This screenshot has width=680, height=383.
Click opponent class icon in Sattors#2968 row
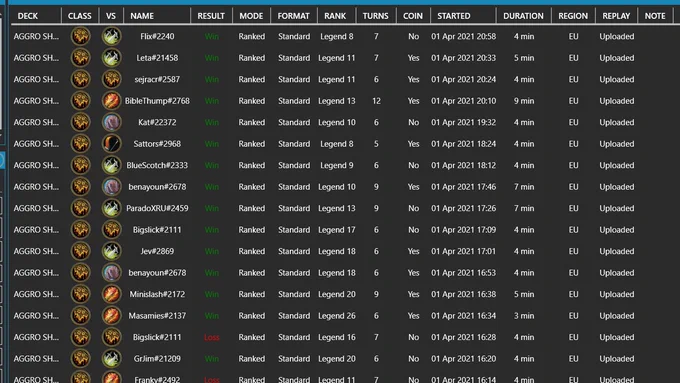pos(111,144)
